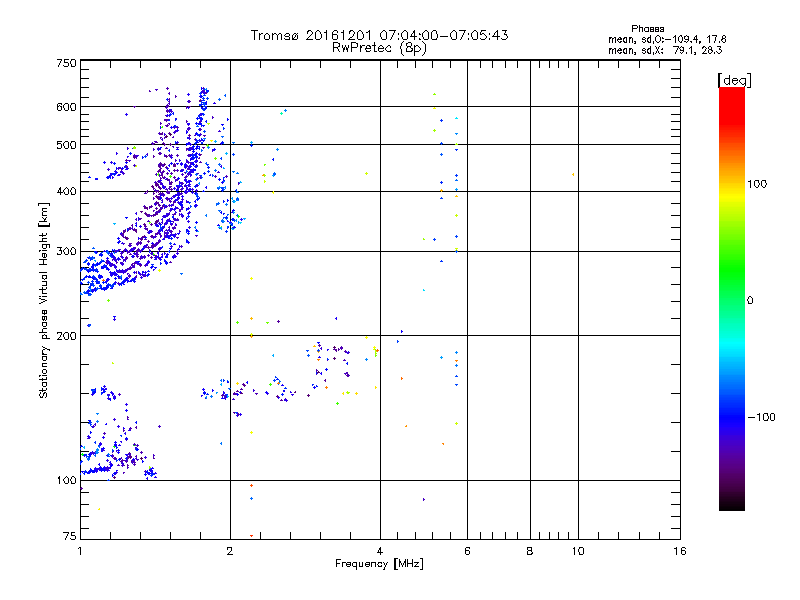This screenshot has width=800, height=600.
Task: Click the x-axis tick label '4'
Action: 380,551
